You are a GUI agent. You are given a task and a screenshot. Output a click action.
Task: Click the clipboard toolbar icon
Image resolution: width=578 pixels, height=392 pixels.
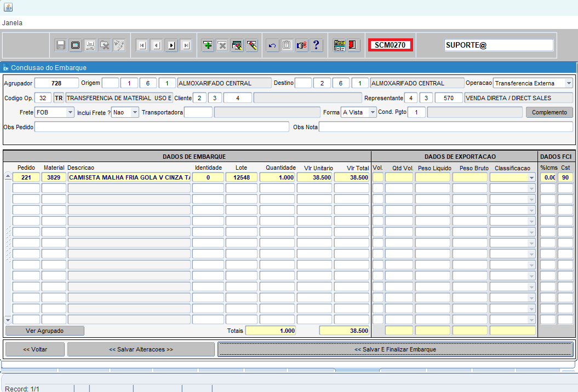(287, 45)
